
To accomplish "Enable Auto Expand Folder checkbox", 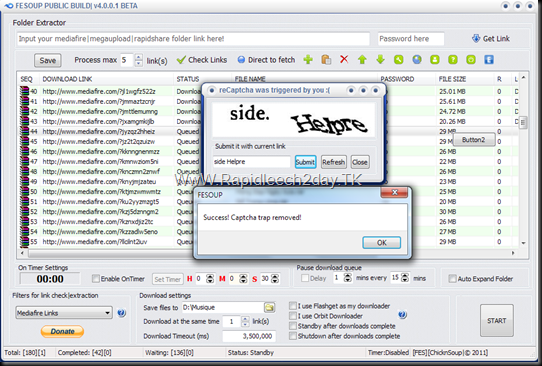I will pyautogui.click(x=452, y=279).
